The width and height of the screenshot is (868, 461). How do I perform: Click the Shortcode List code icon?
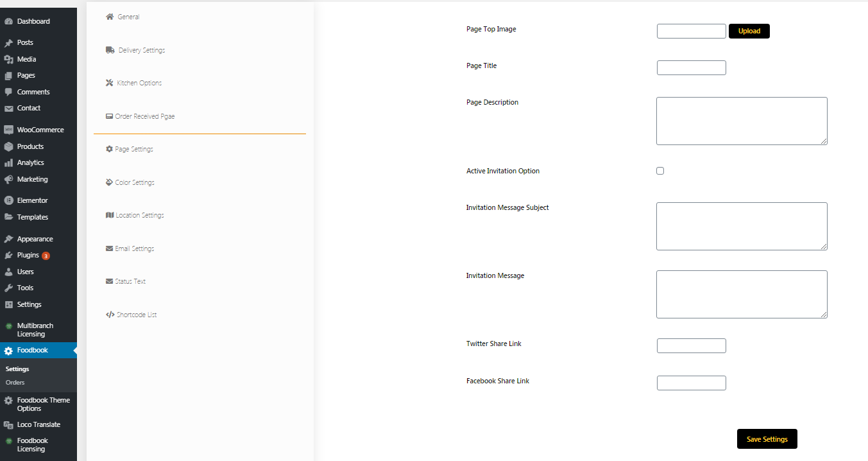click(110, 315)
